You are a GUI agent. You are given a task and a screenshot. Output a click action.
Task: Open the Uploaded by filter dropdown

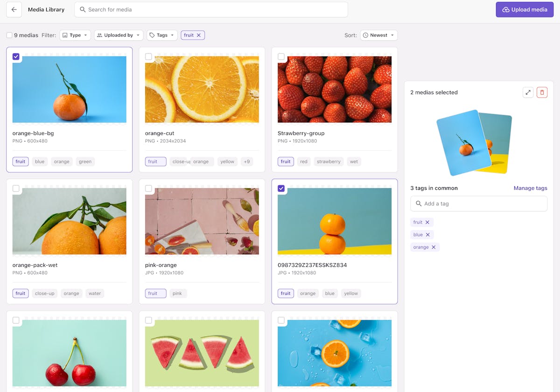coord(119,35)
